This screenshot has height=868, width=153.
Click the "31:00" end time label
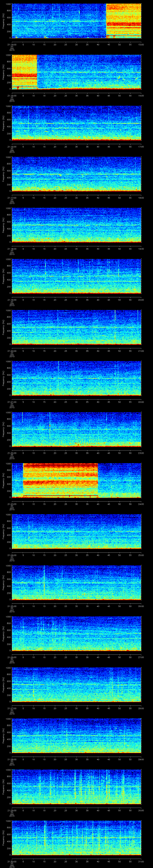click(141, 861)
